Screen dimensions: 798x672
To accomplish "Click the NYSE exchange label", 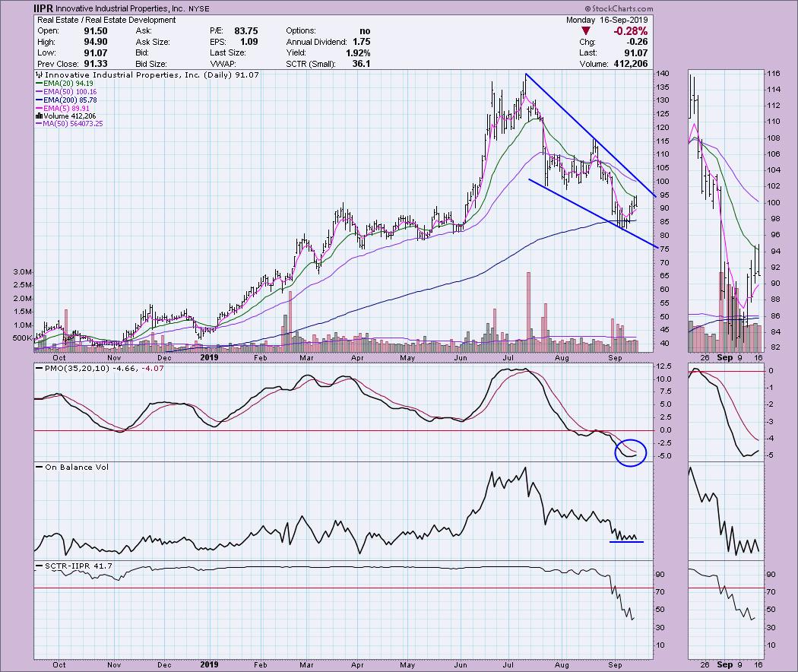I will click(198, 9).
